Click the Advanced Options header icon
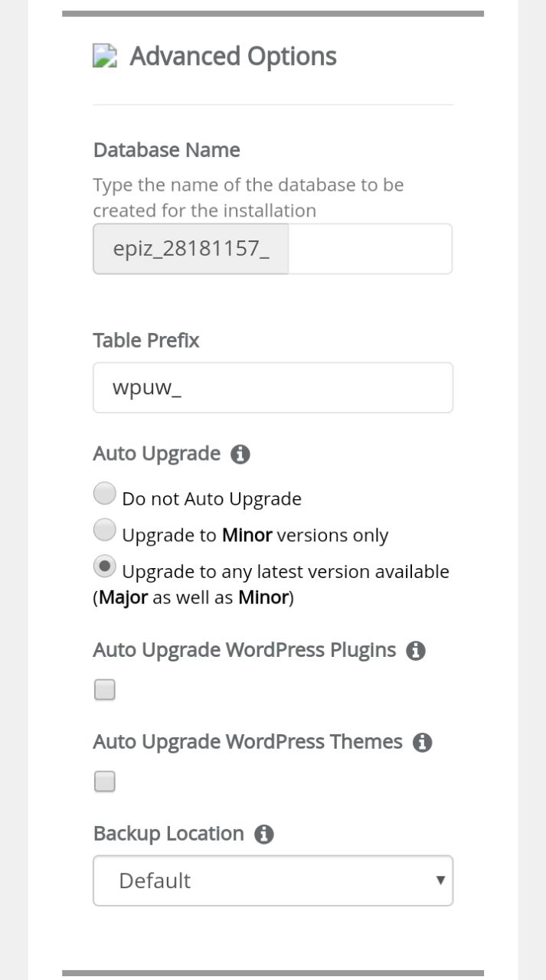This screenshot has height=980, width=546. coord(105,56)
